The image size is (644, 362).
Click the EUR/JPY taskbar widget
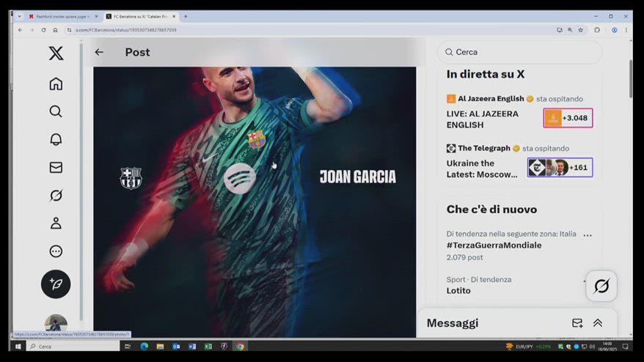[x=529, y=347]
